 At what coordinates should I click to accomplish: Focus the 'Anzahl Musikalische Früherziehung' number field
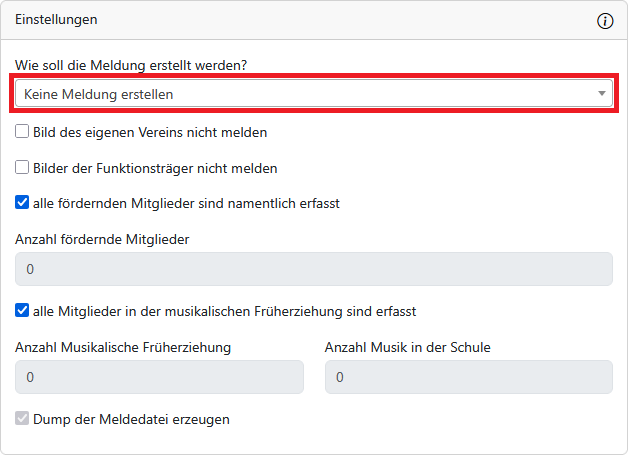159,377
